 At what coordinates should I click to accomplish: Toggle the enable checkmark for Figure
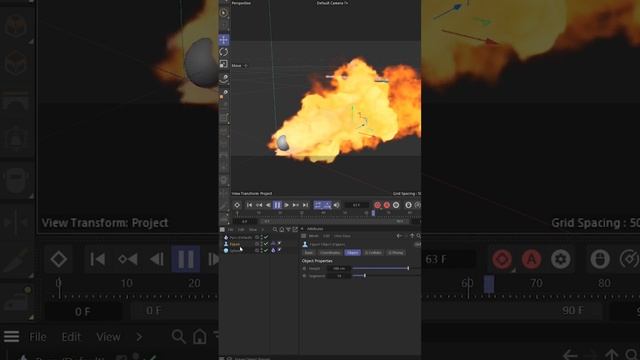point(266,244)
